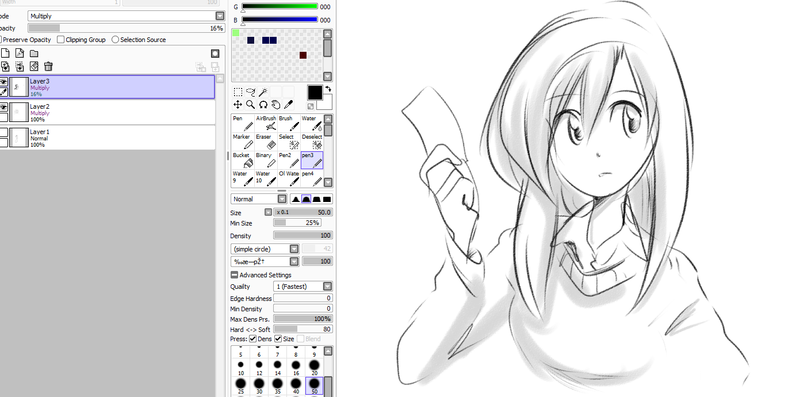Screen dimensions: 800x397
Task: Select the Move tool
Action: pyautogui.click(x=238, y=105)
